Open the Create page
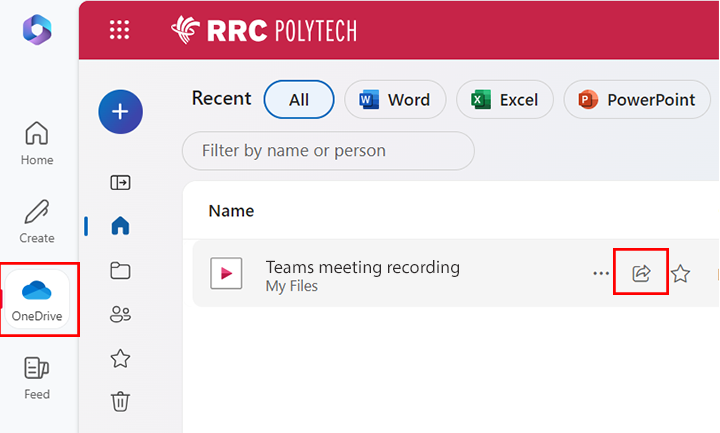This screenshot has height=433, width=720. click(37, 222)
